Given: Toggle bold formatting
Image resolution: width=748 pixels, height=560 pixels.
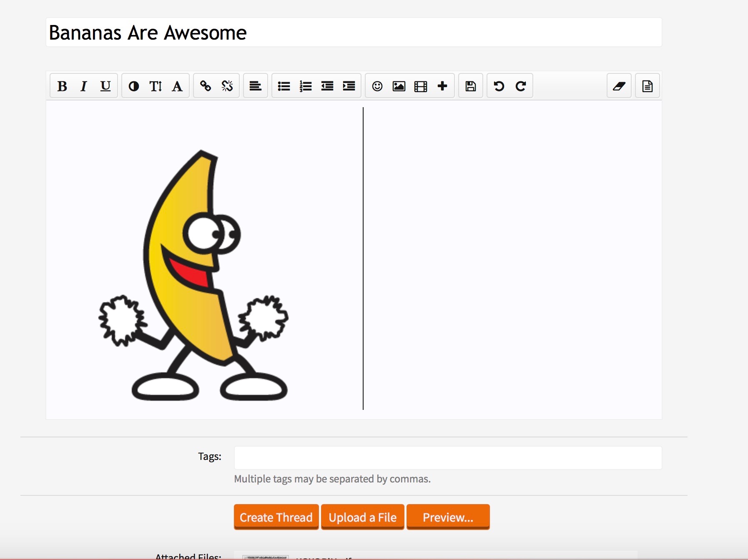Looking at the screenshot, I should click(x=62, y=86).
